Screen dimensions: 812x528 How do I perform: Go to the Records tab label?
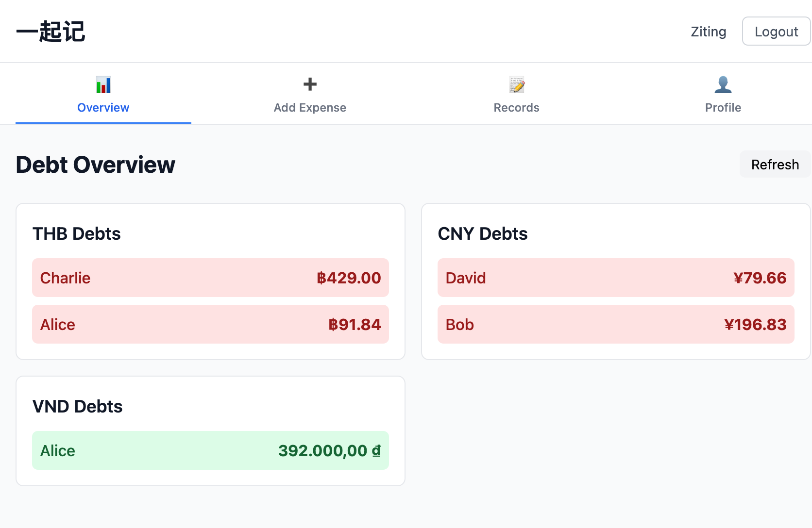516,108
